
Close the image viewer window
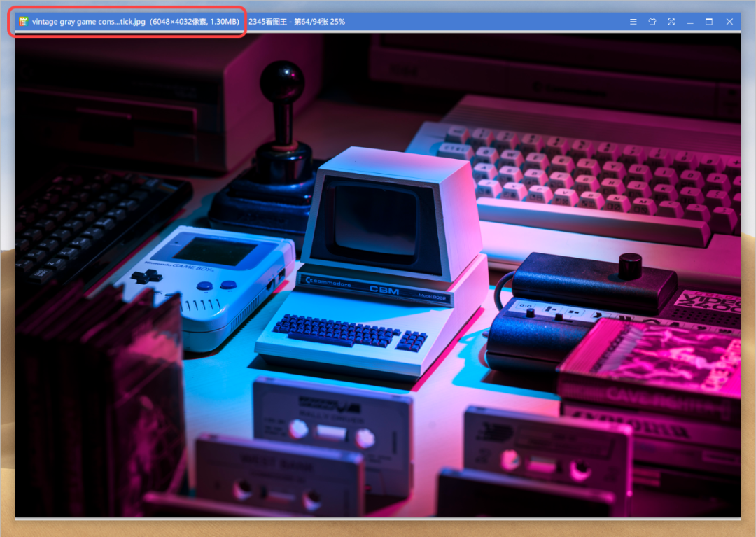(x=729, y=22)
